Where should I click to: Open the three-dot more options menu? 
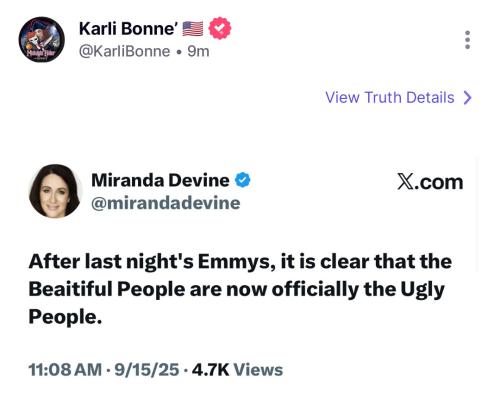tap(467, 40)
